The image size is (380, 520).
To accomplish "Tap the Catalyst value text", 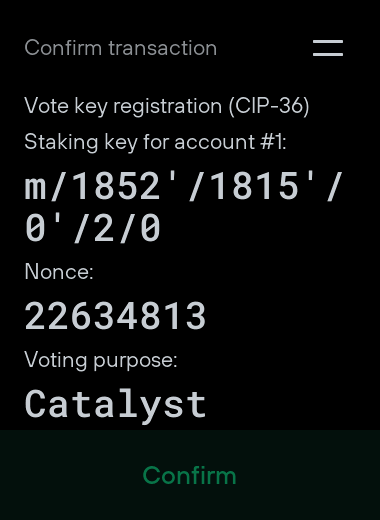I will 115,404.
